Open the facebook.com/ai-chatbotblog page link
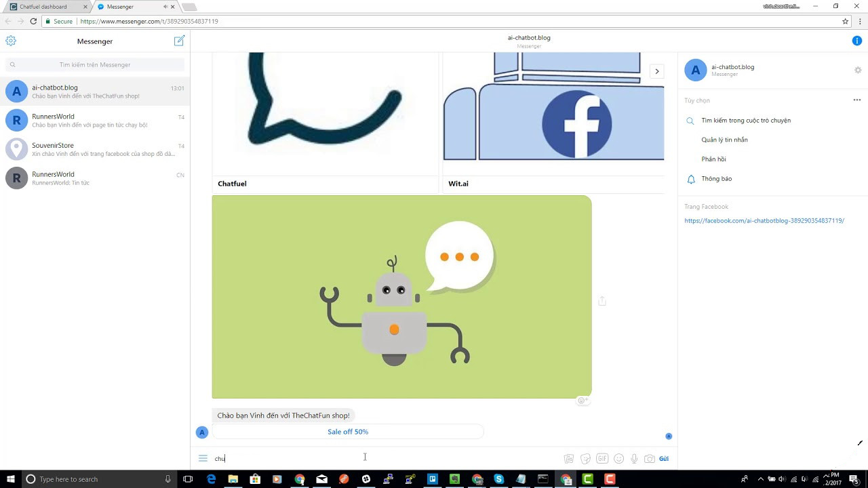 tap(764, 221)
